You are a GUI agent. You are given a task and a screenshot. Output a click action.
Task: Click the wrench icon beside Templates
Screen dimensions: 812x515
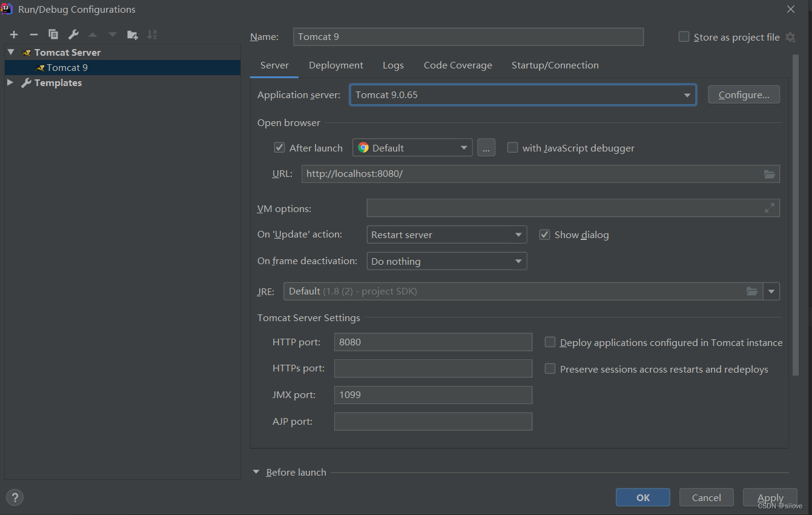point(26,83)
